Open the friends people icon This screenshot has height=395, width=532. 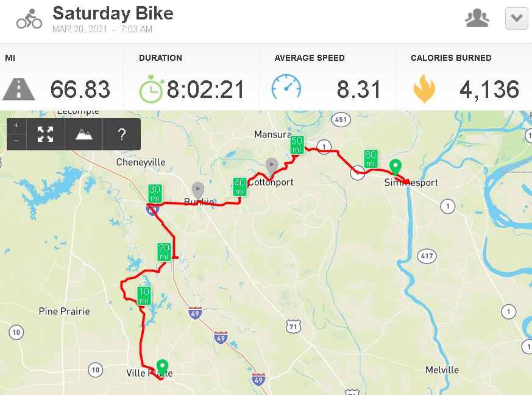point(477,18)
